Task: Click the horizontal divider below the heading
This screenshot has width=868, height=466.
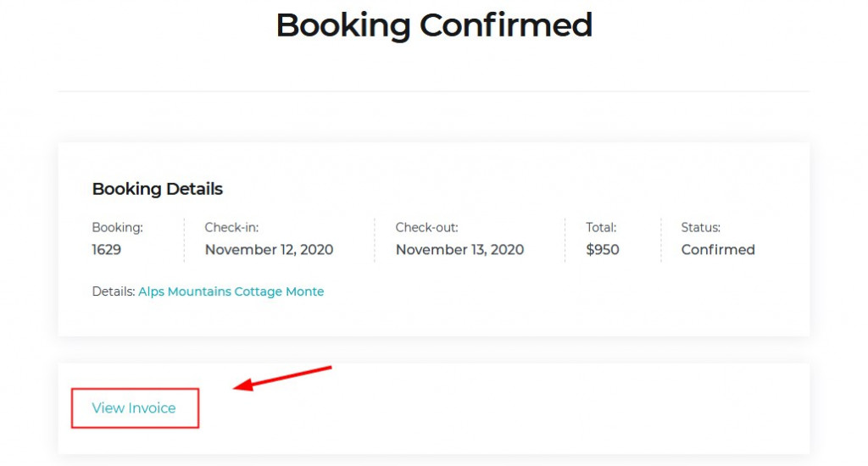Action: 434,91
